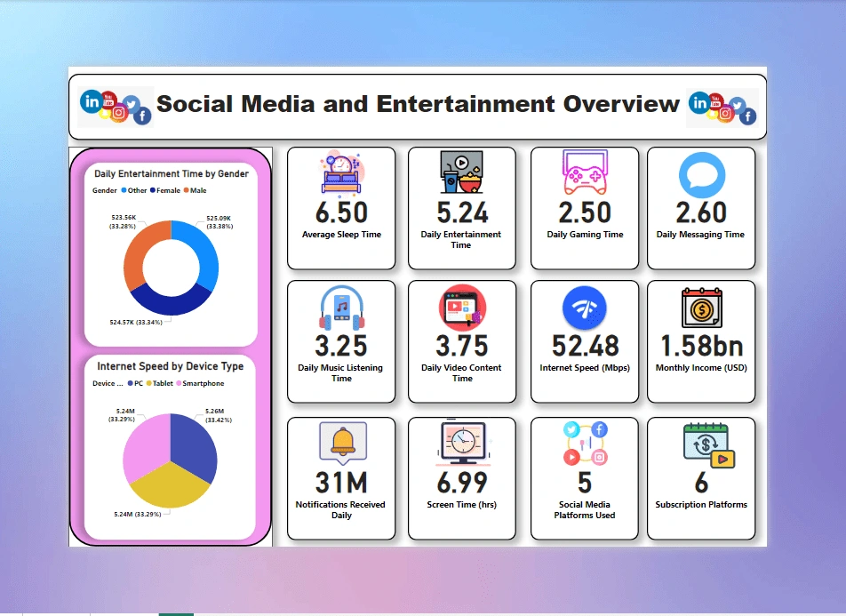Click the yellow Tablet pie slice

click(170, 487)
